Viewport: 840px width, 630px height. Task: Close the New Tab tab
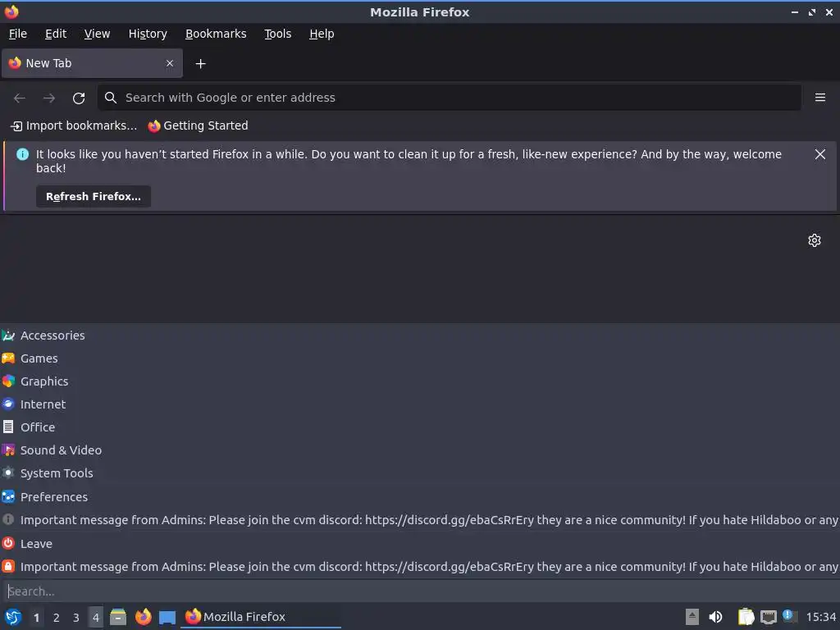tap(170, 63)
